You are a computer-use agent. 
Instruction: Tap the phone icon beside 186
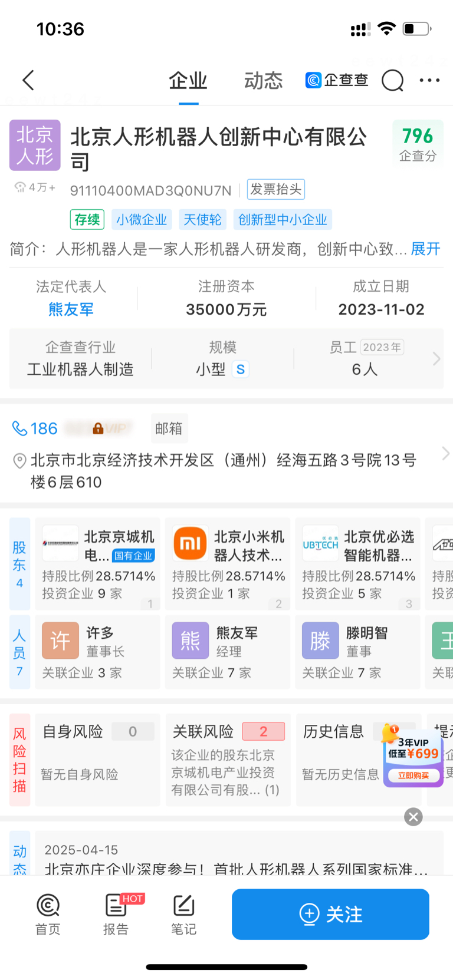[x=19, y=428]
